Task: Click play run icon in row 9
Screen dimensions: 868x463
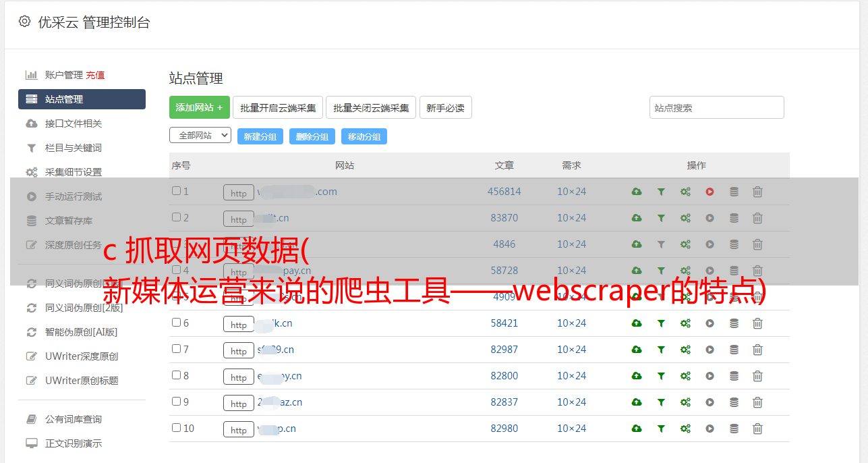Action: coord(710,402)
